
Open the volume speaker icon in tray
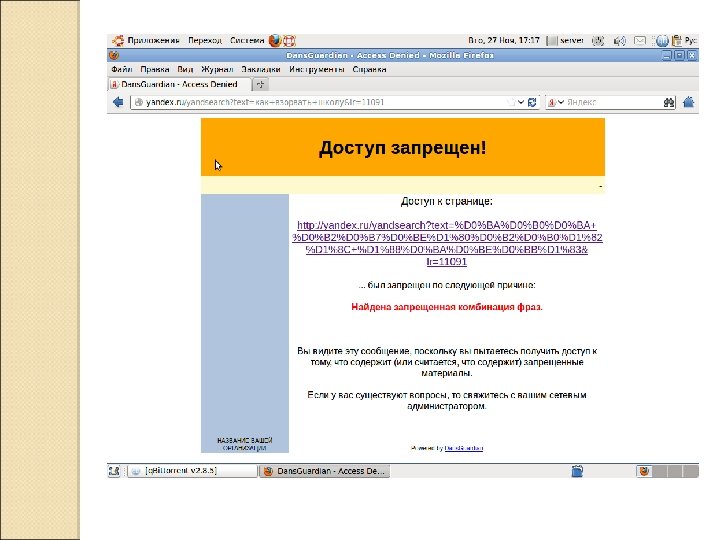(619, 41)
